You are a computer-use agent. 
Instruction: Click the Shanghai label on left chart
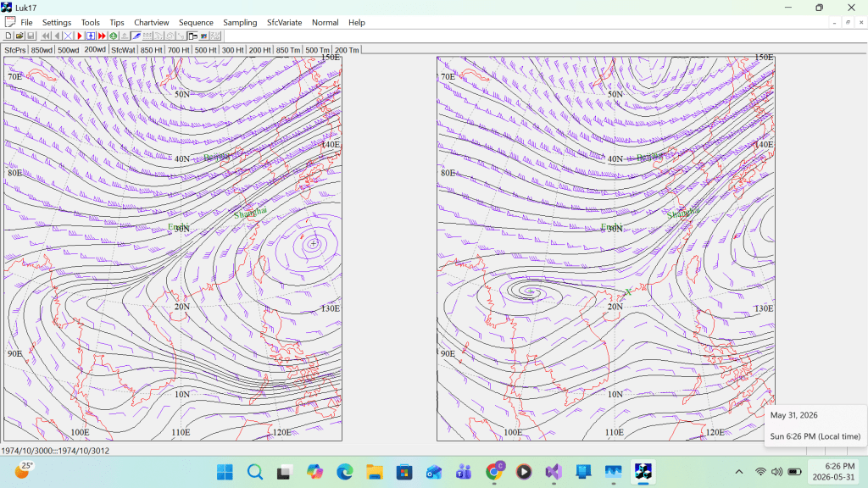click(250, 213)
